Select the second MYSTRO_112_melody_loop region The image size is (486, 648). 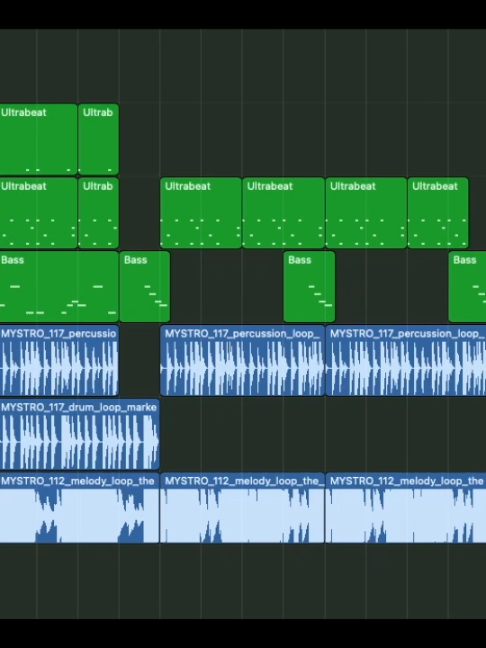242,507
